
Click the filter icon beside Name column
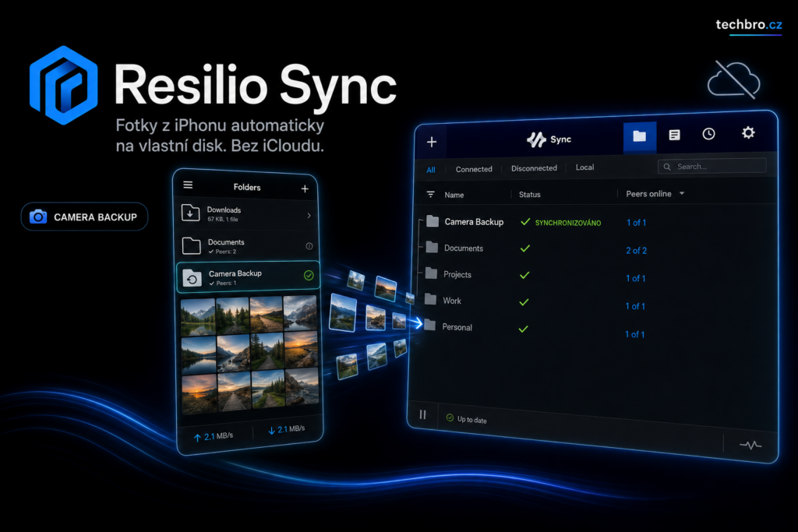point(430,194)
